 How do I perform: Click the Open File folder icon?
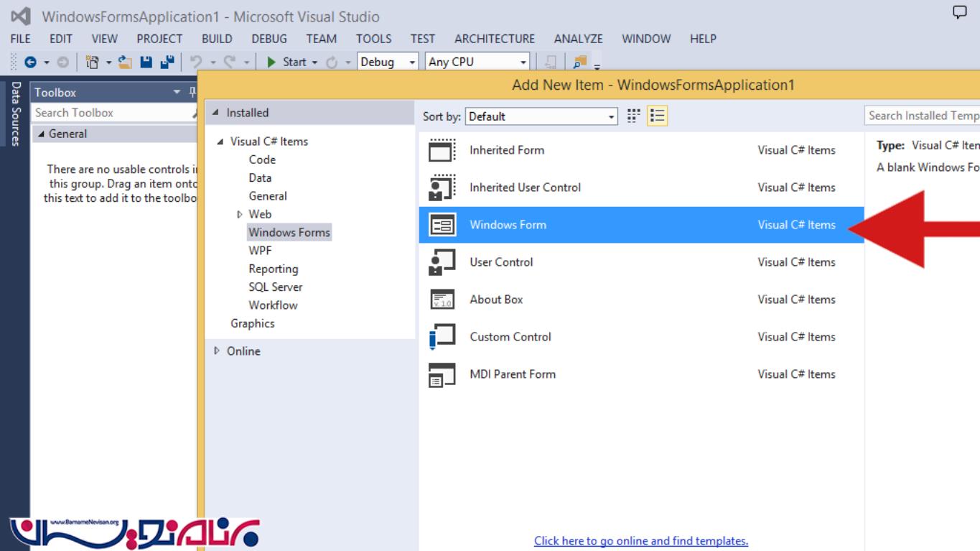[x=125, y=62]
